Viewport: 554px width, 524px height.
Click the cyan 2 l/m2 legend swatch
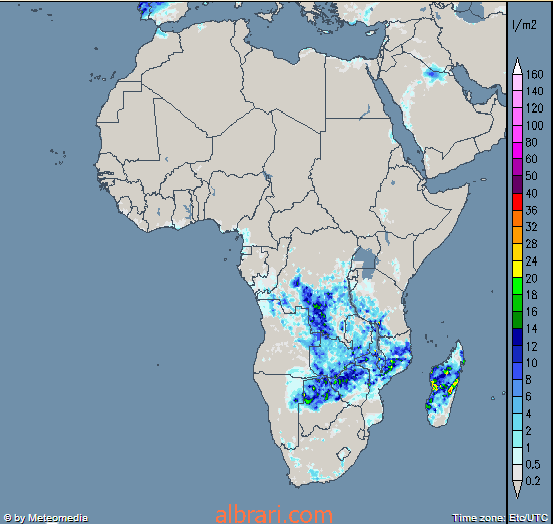click(x=517, y=439)
